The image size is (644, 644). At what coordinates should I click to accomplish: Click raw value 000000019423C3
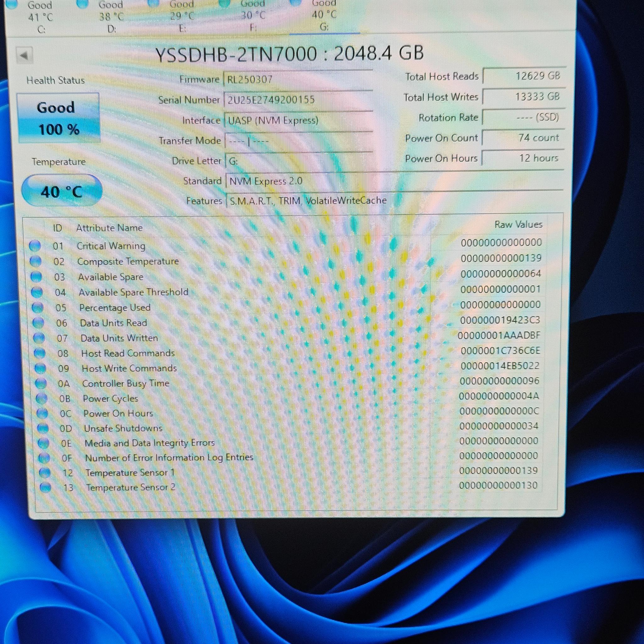coord(500,320)
